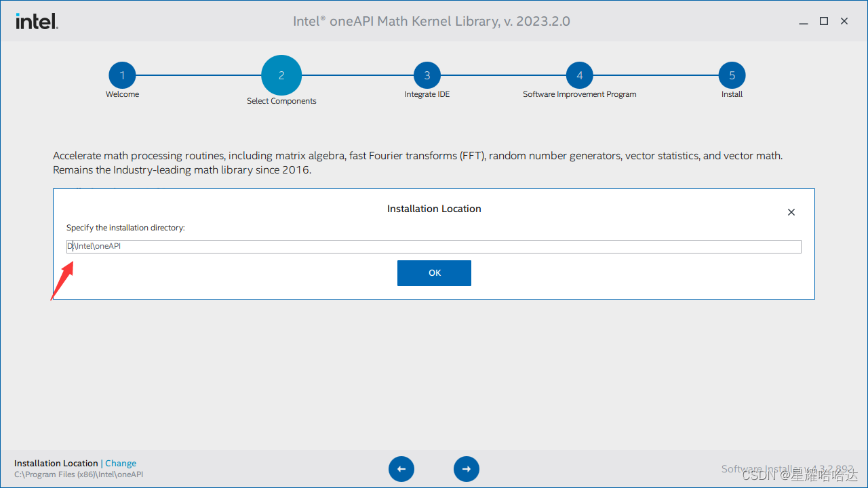
Task: Click the forward arrow navigation icon
Action: click(x=466, y=468)
